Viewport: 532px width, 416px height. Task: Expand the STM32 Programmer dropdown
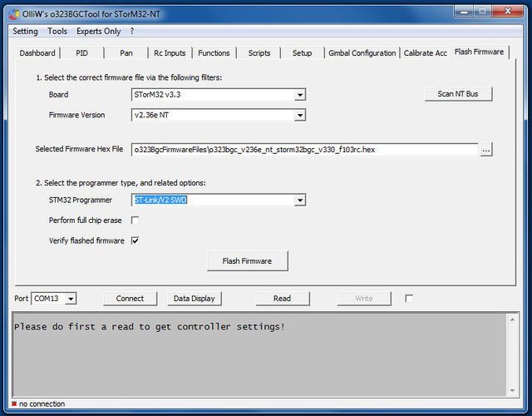[x=300, y=201]
